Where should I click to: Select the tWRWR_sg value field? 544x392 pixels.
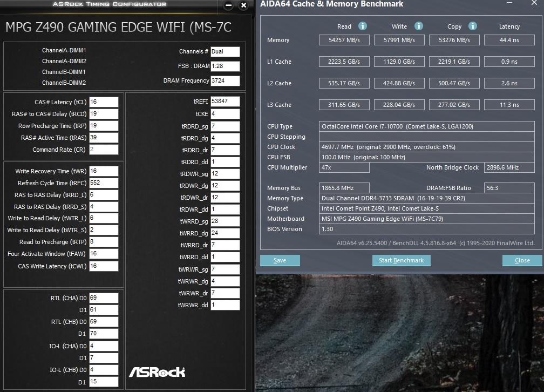(x=225, y=269)
